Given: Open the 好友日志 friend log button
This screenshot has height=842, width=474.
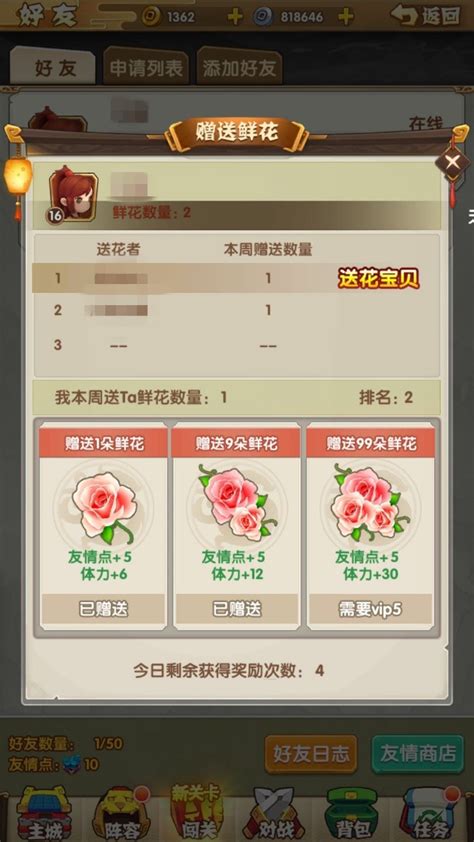Looking at the screenshot, I should pos(311,753).
